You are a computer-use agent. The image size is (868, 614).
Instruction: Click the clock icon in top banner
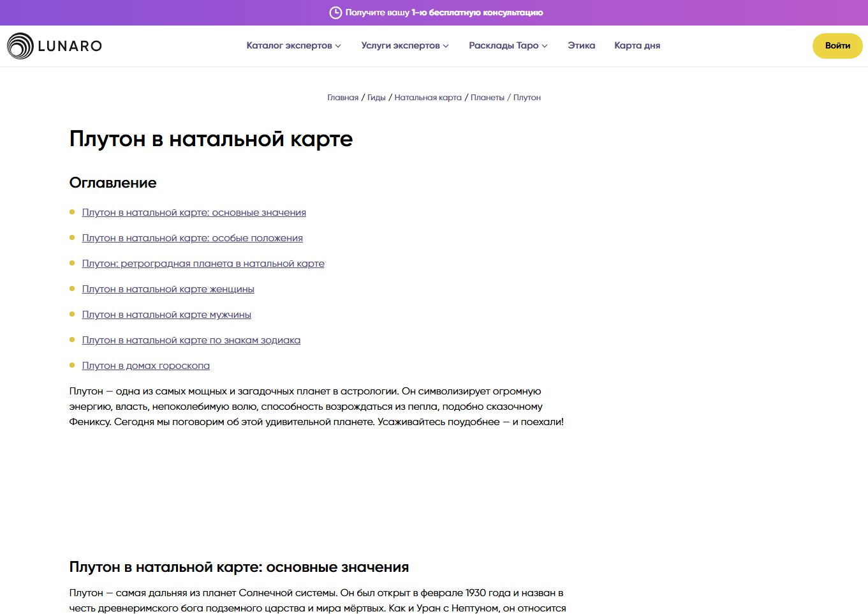(x=335, y=13)
